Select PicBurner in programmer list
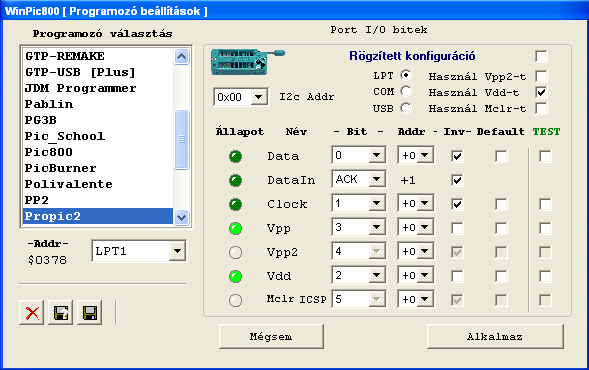 98,168
